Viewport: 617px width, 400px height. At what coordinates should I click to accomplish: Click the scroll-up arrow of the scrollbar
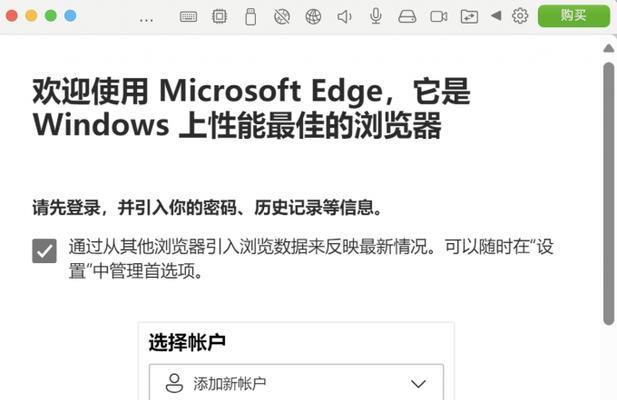pyautogui.click(x=609, y=48)
